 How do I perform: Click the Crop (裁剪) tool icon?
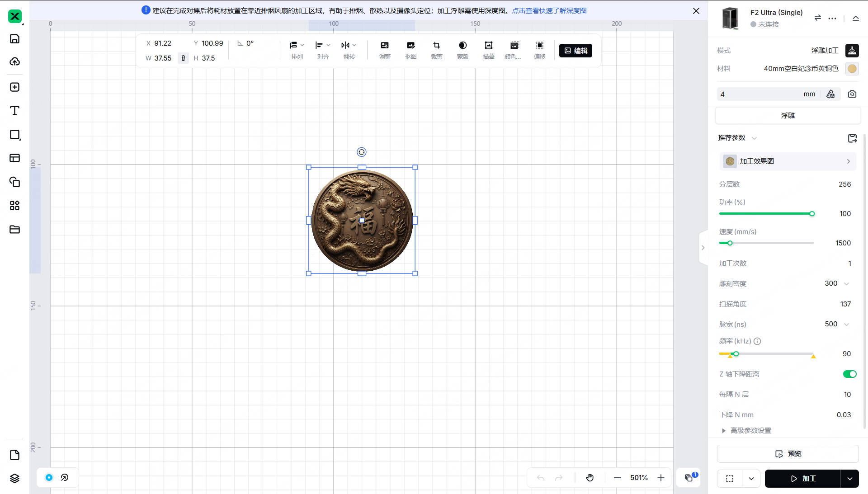(x=436, y=46)
